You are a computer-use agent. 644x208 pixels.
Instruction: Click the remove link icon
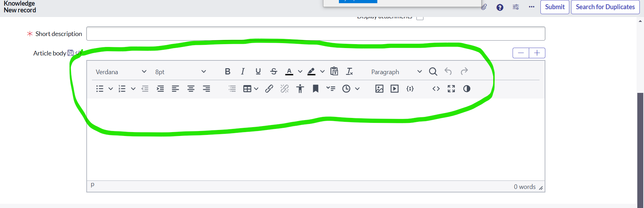point(285,89)
